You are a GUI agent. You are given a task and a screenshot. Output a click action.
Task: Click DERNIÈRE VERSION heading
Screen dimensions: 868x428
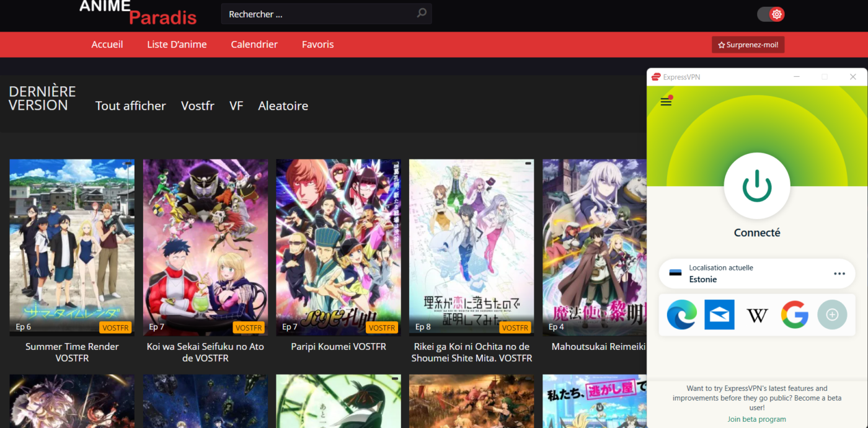point(42,99)
